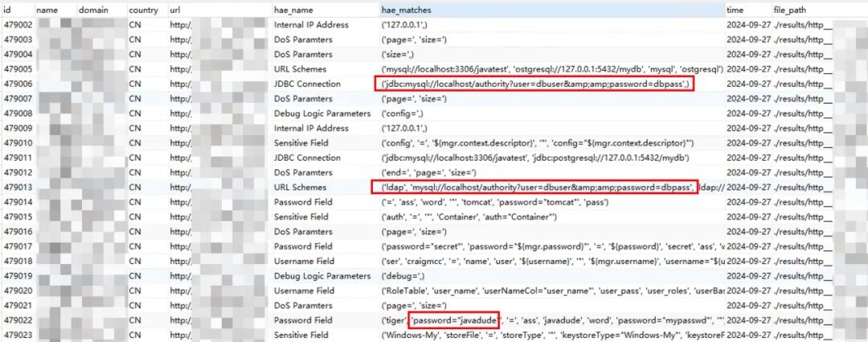This screenshot has height=342, width=868.
Task: Click the hae_name column header
Action: tap(325, 10)
